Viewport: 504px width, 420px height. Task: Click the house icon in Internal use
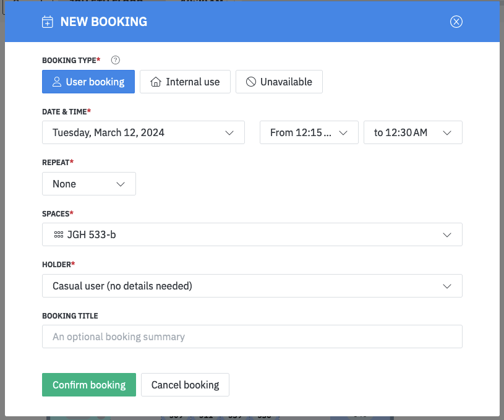tap(156, 82)
